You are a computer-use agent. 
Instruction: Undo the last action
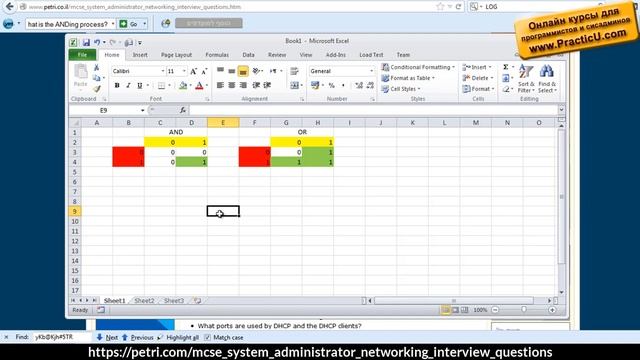tap(97, 42)
